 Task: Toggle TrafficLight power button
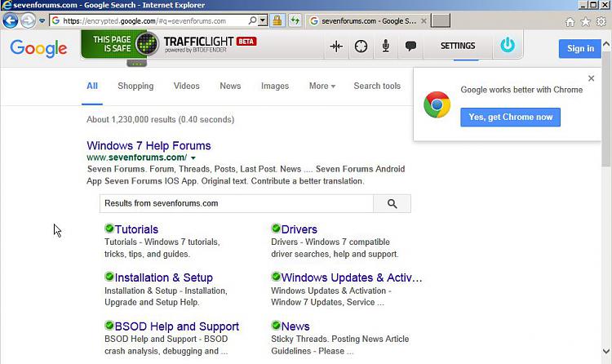(x=508, y=46)
